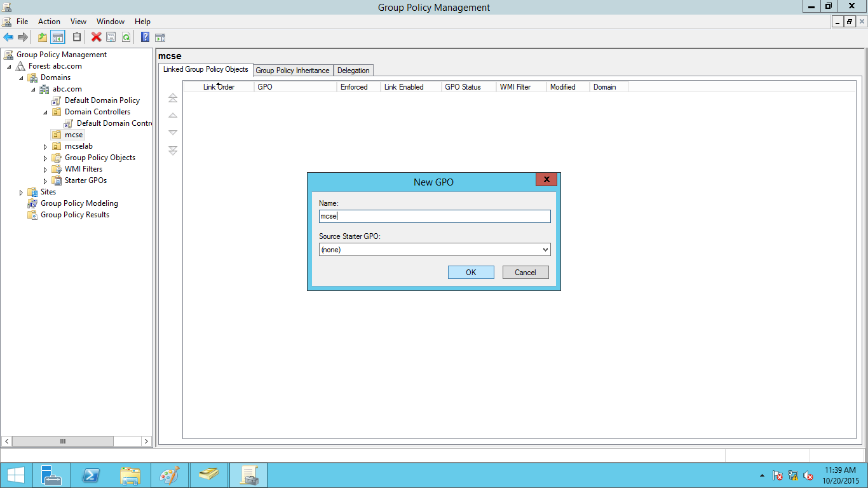Open Help using the blue question-mark icon
Viewport: 868px width, 488px height.
145,37
